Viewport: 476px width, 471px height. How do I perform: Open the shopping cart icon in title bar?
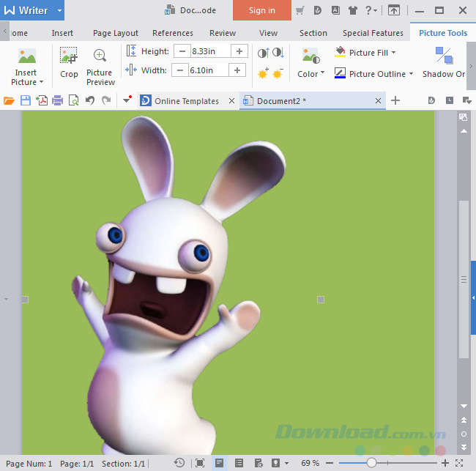point(300,11)
